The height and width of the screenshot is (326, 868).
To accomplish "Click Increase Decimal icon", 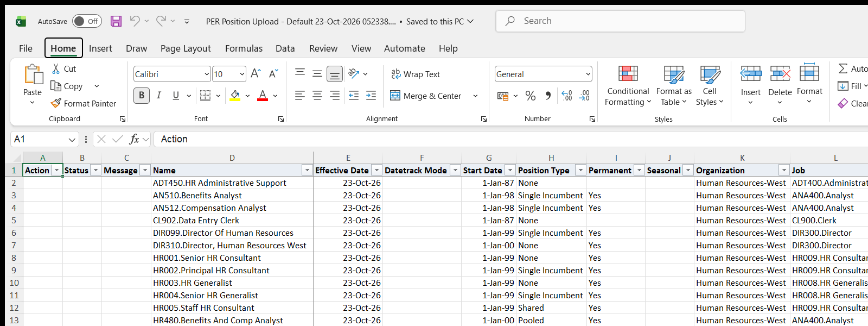I will (567, 96).
